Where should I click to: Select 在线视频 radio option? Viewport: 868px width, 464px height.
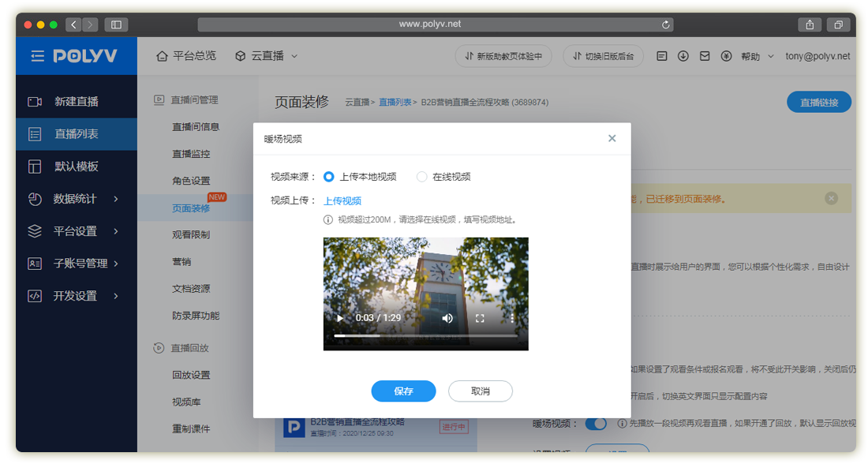click(422, 177)
